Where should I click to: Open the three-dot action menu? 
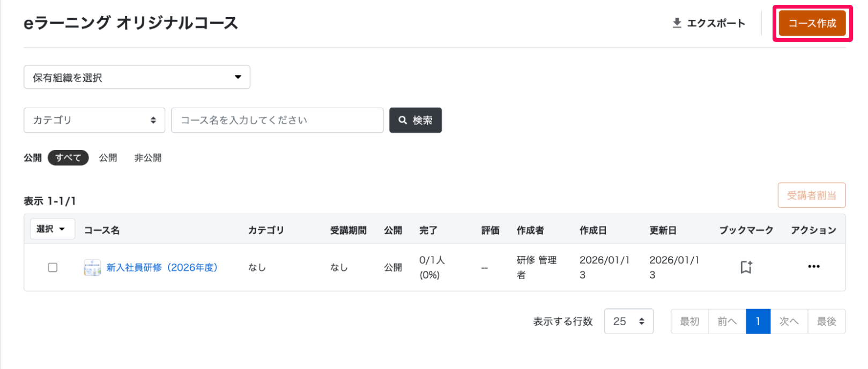[x=813, y=267]
